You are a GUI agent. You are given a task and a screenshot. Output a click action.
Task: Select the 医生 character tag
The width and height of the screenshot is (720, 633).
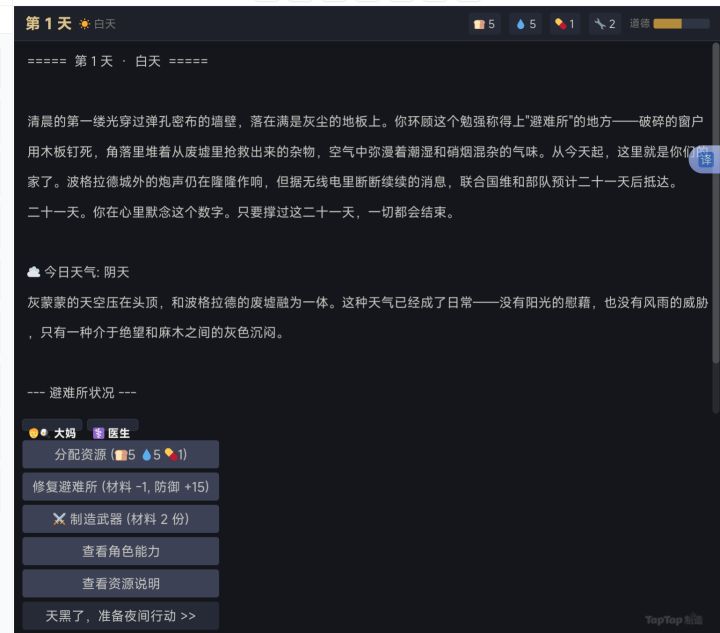pos(112,432)
